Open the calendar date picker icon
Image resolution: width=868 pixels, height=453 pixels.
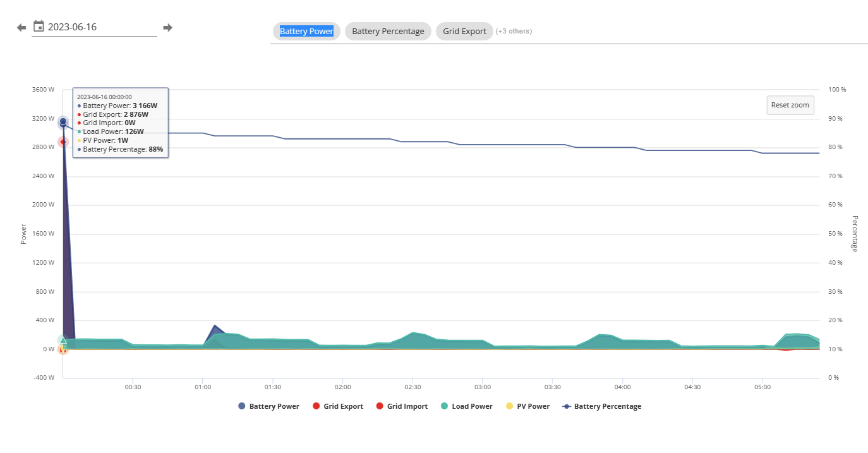(39, 27)
